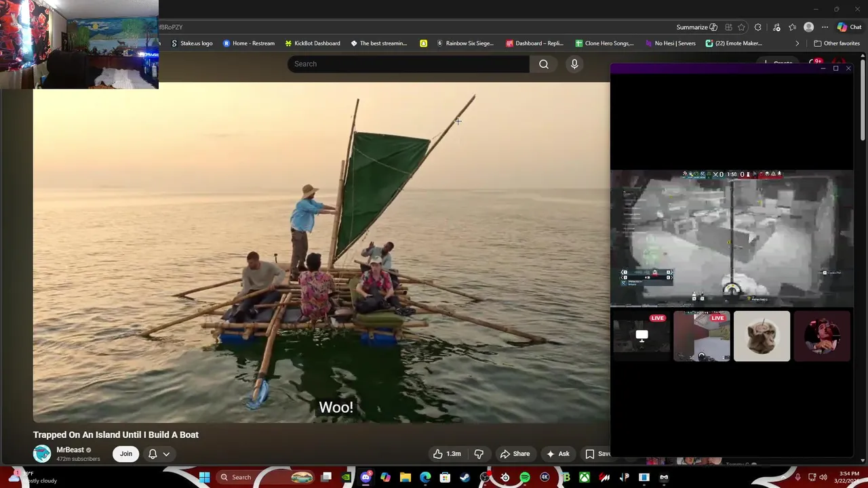868x488 pixels.
Task: Open File Explorer from the taskbar
Action: point(406,477)
